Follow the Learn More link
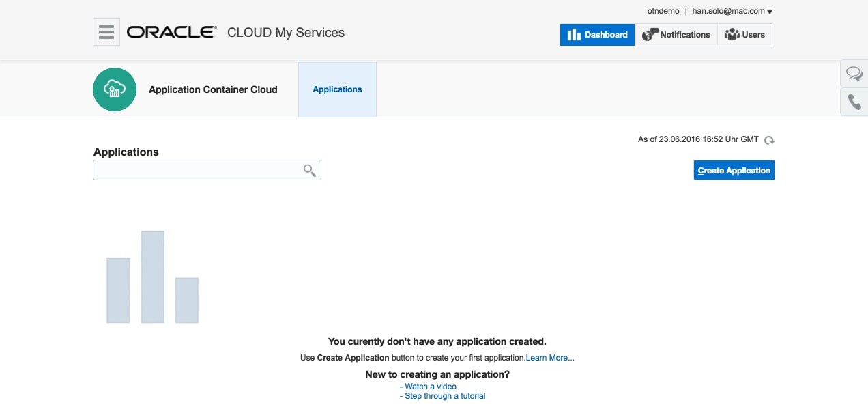This screenshot has height=407, width=868. click(x=550, y=358)
